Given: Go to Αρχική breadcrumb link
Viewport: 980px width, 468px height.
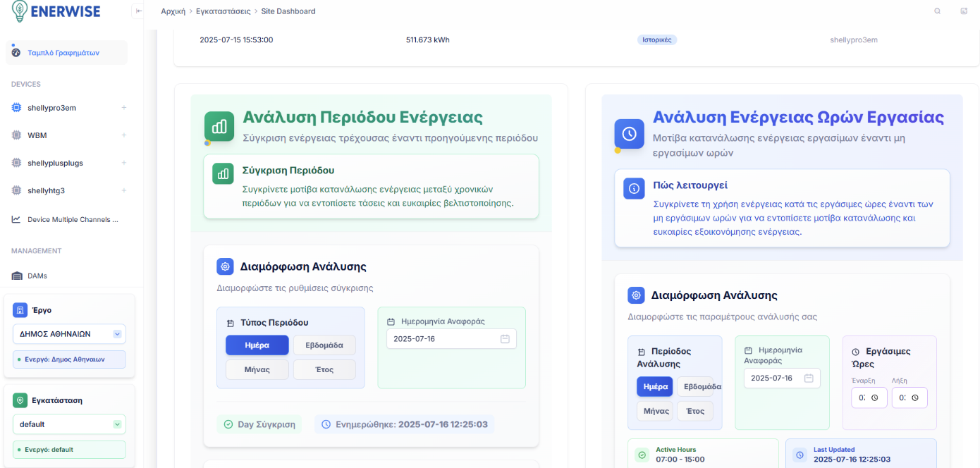Looking at the screenshot, I should (173, 11).
